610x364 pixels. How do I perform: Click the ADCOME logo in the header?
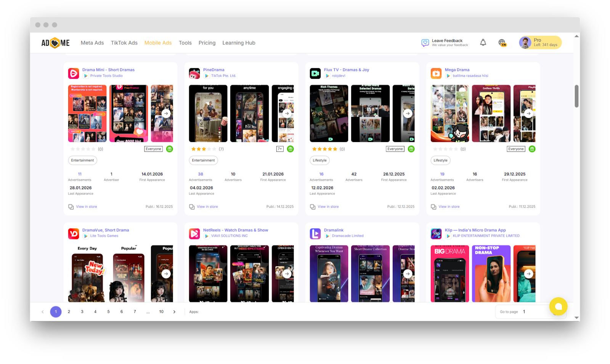point(55,43)
